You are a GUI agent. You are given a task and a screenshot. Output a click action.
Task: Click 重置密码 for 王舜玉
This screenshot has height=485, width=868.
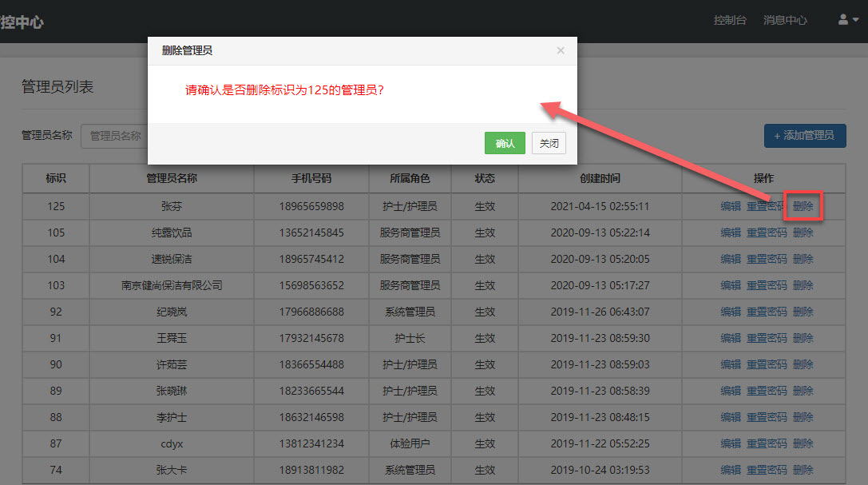click(767, 338)
